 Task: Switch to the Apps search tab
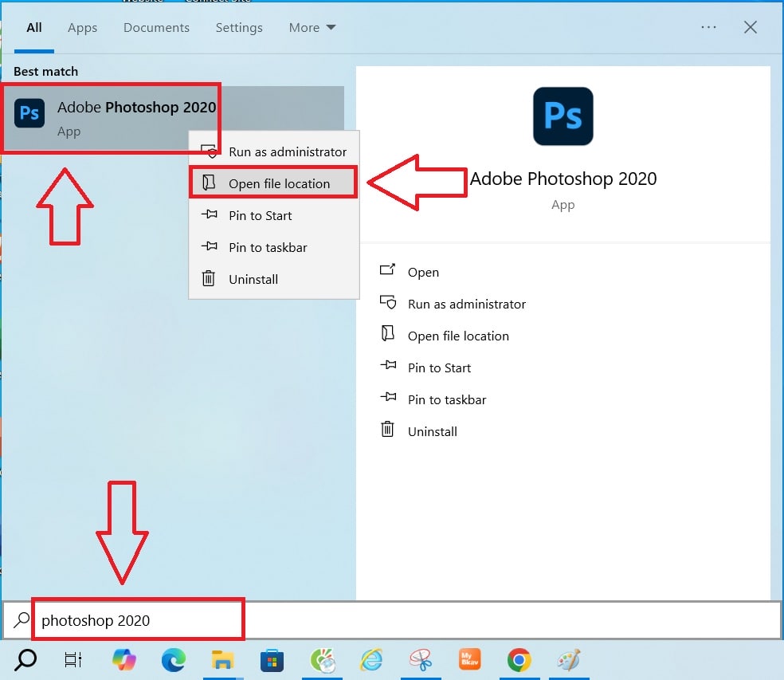click(83, 28)
